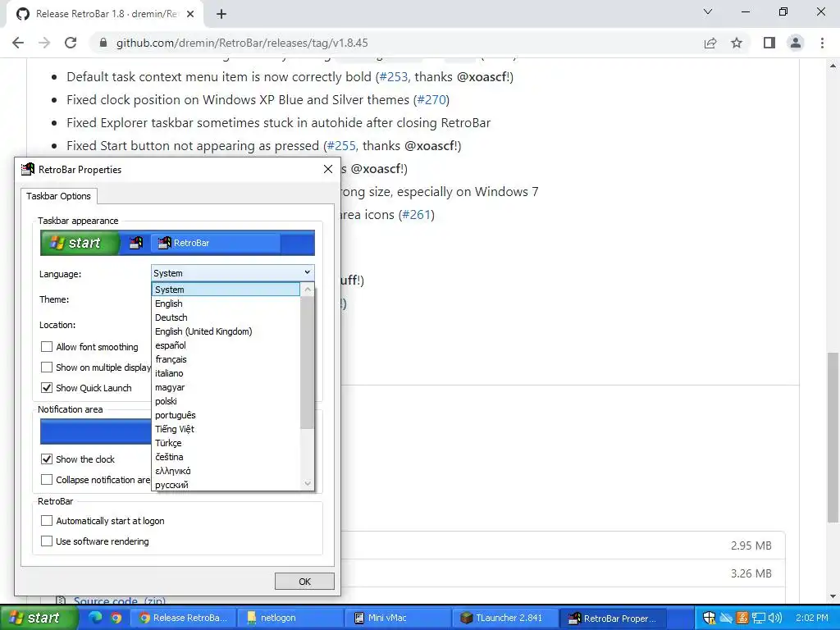Choose čeština in the language list
Image resolution: width=840 pixels, height=630 pixels.
226,456
